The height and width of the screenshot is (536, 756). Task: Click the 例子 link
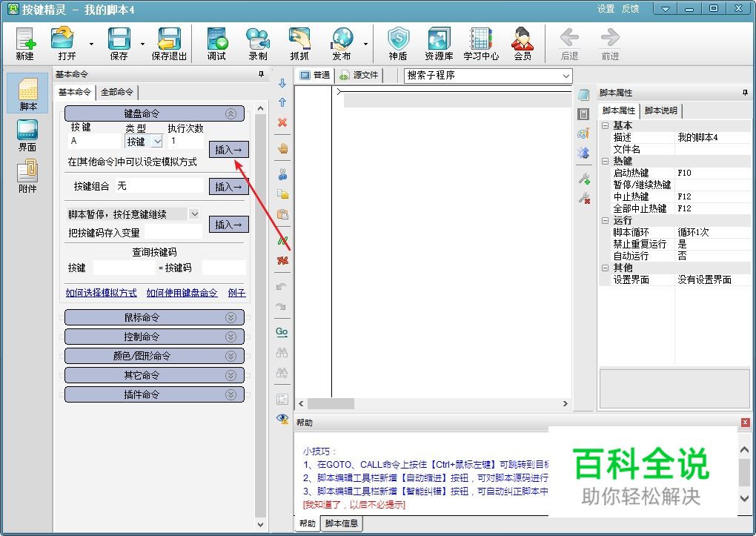pyautogui.click(x=236, y=293)
